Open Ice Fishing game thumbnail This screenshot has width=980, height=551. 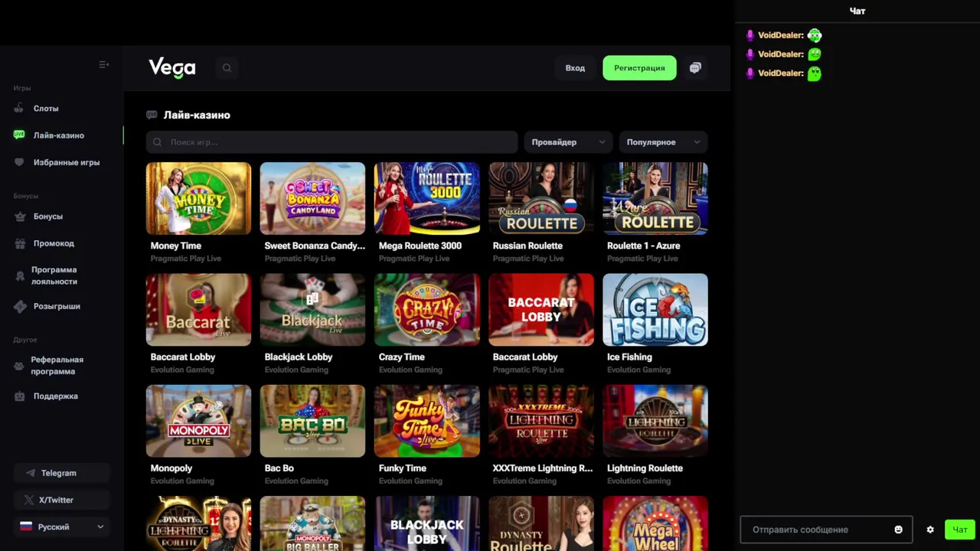coord(655,309)
